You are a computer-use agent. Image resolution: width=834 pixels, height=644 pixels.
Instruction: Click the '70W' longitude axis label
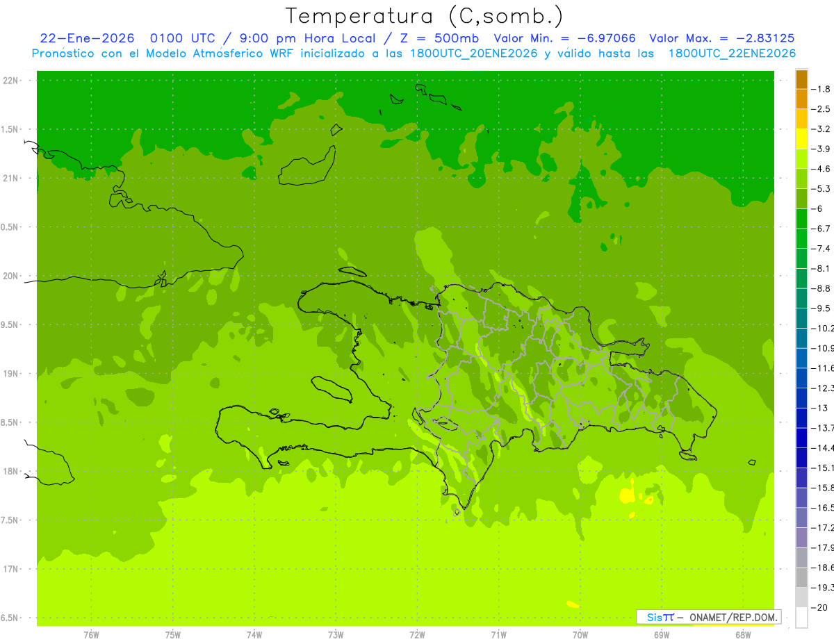pyautogui.click(x=580, y=634)
